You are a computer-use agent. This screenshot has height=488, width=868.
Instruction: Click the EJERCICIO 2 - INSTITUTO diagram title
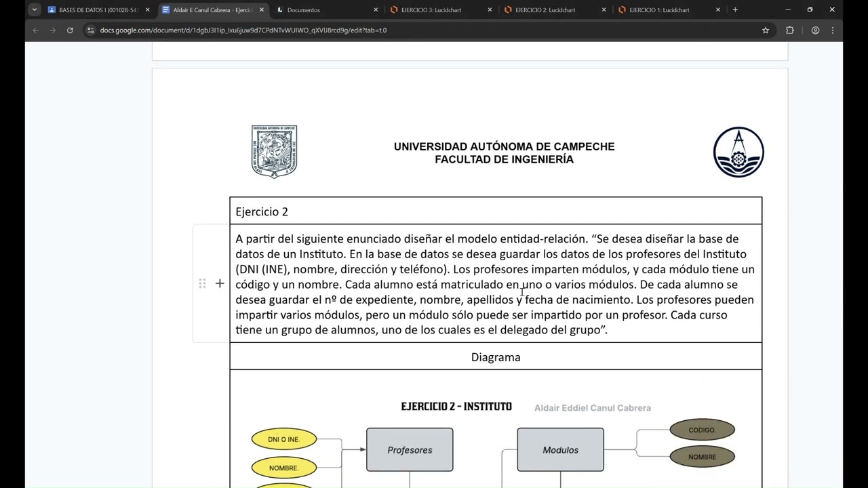tap(456, 407)
